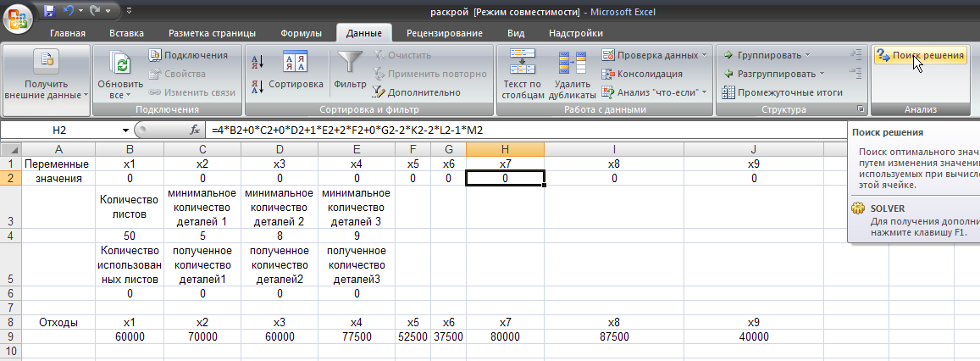Click Изменить связи button

click(192, 92)
